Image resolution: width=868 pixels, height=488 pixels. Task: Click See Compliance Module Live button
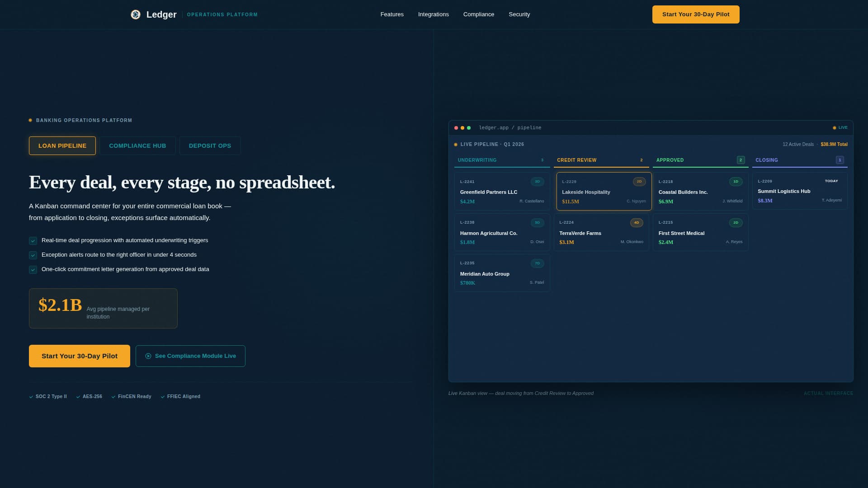point(190,356)
